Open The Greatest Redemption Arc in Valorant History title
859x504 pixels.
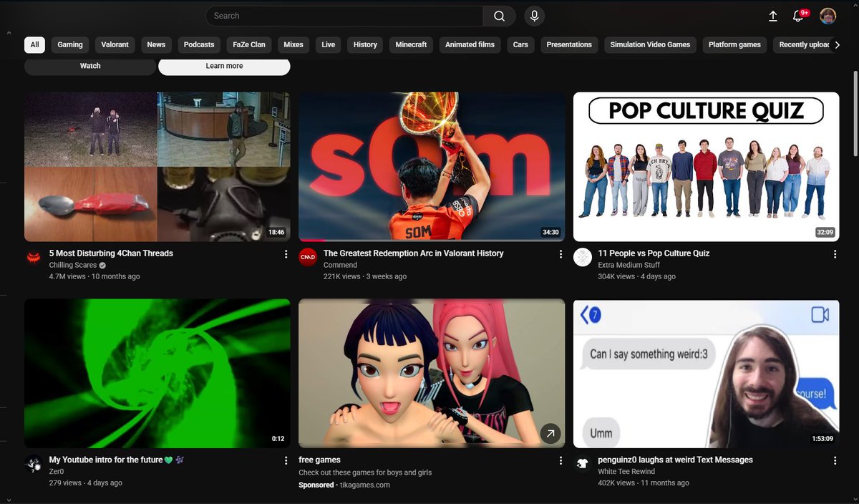(x=414, y=253)
